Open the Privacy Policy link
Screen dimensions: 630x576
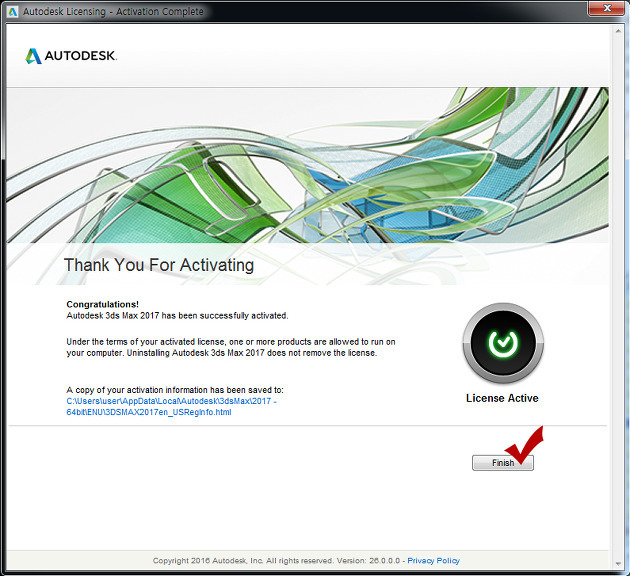click(433, 560)
